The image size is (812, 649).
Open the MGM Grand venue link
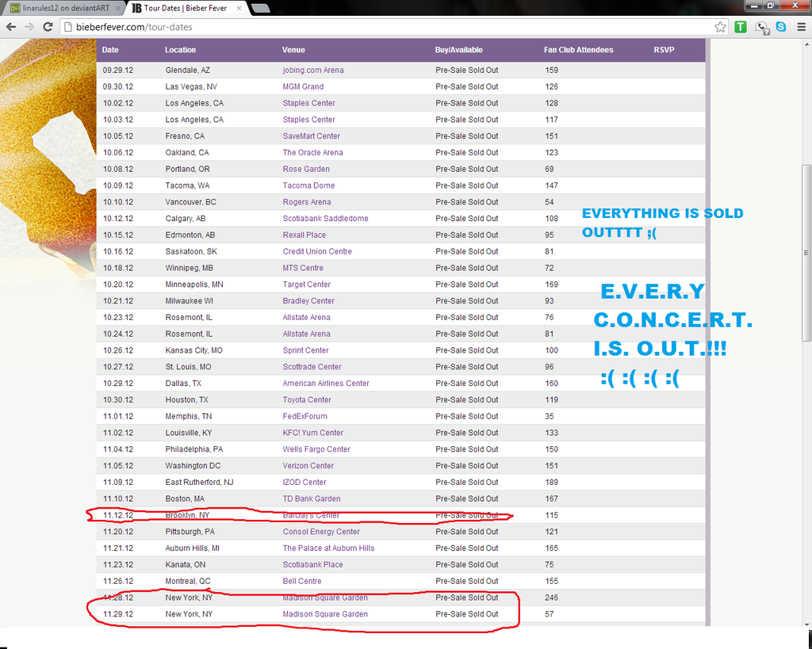pos(303,86)
